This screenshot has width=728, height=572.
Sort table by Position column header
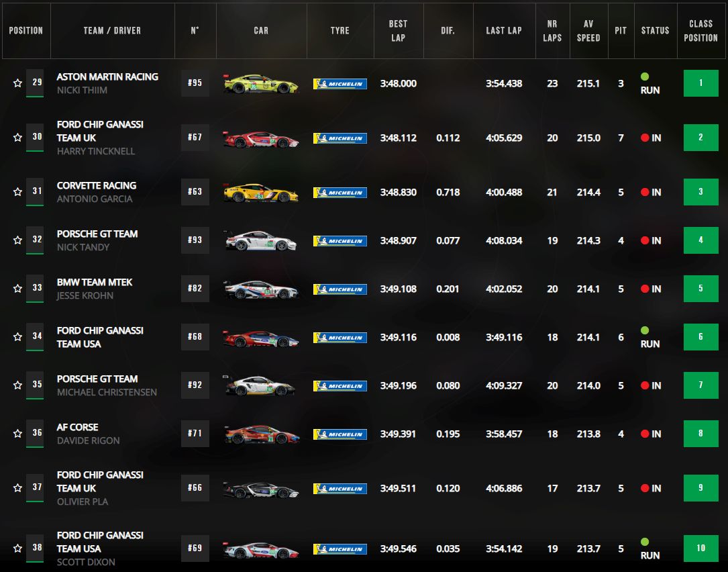25,31
